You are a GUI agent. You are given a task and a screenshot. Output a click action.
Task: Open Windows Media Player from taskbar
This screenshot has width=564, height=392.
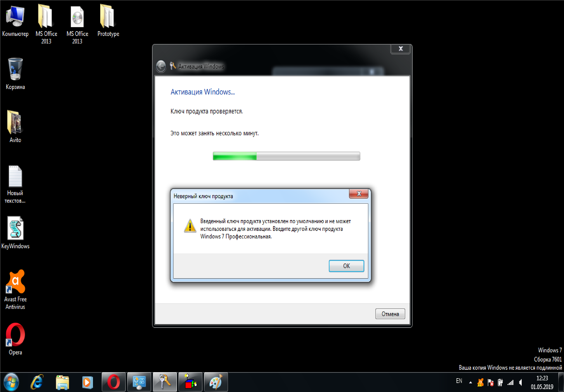coord(88,382)
